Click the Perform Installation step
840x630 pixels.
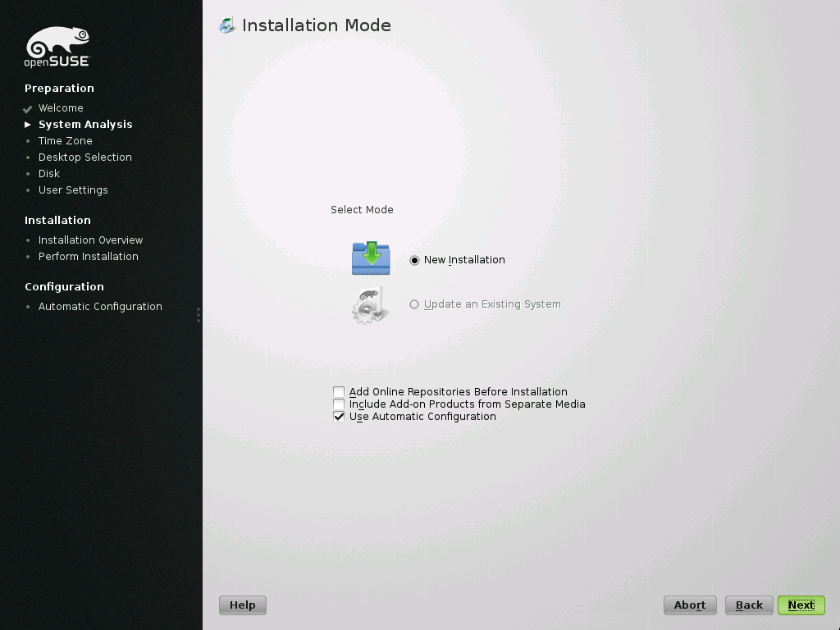pyautogui.click(x=89, y=257)
